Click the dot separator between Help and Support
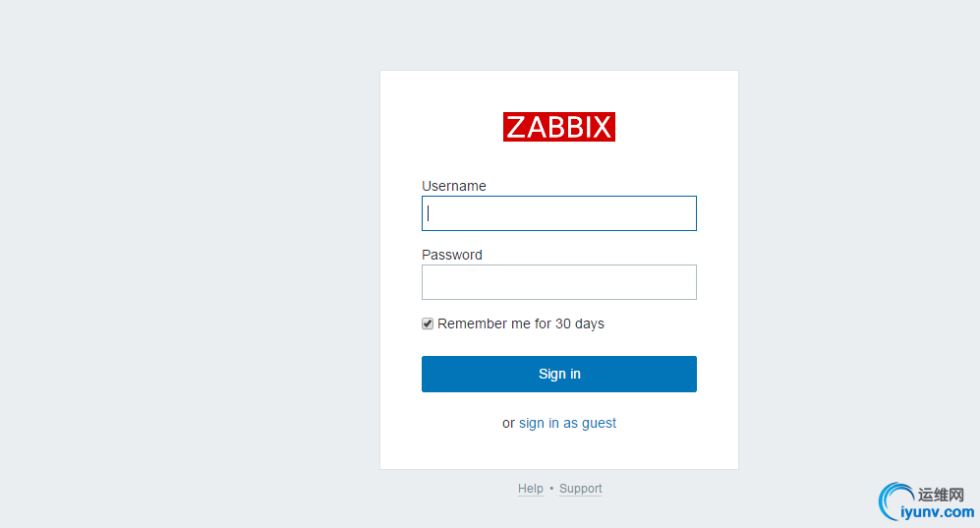980x528 pixels. 551,489
